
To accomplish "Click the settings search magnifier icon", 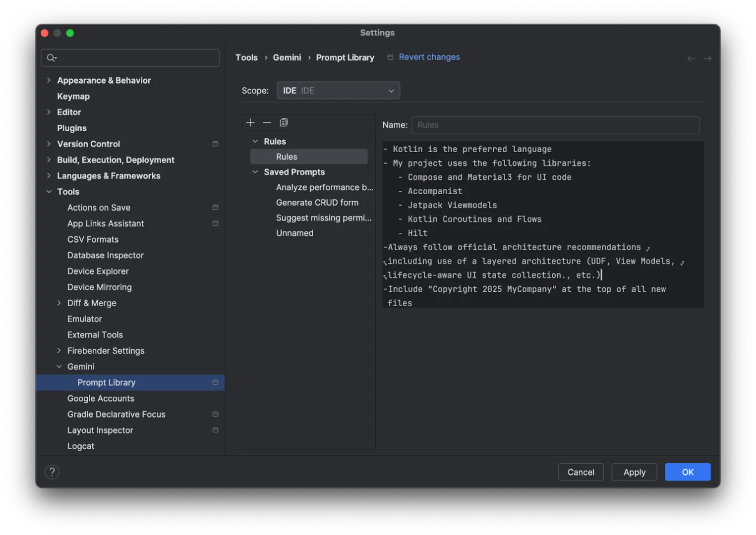I will [x=51, y=58].
